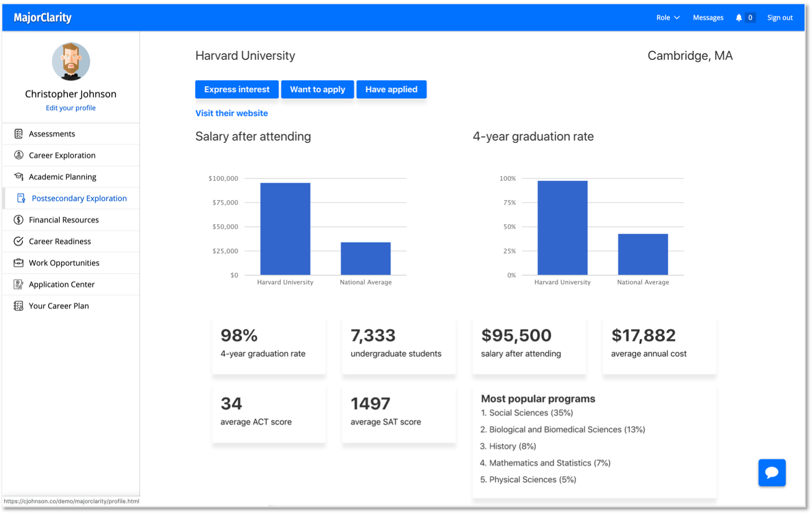Click the Want to apply button
This screenshot has height=514, width=812.
click(318, 89)
